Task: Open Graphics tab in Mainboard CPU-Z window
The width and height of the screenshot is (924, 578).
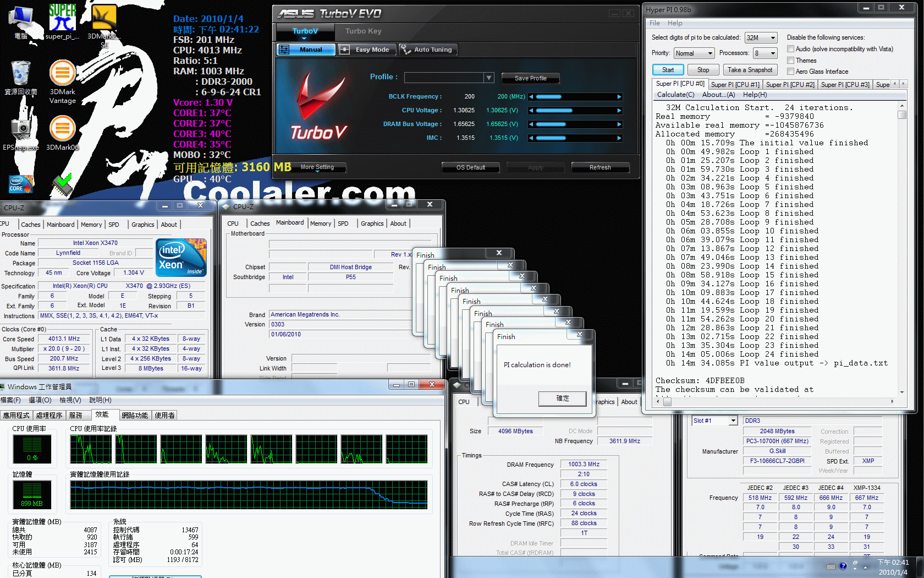Action: (x=372, y=223)
